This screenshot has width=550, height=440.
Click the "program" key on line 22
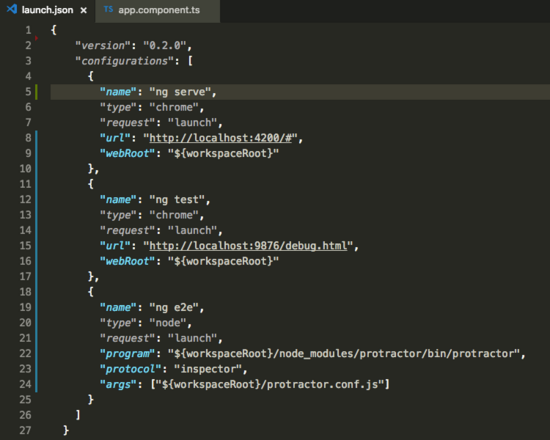(x=127, y=354)
